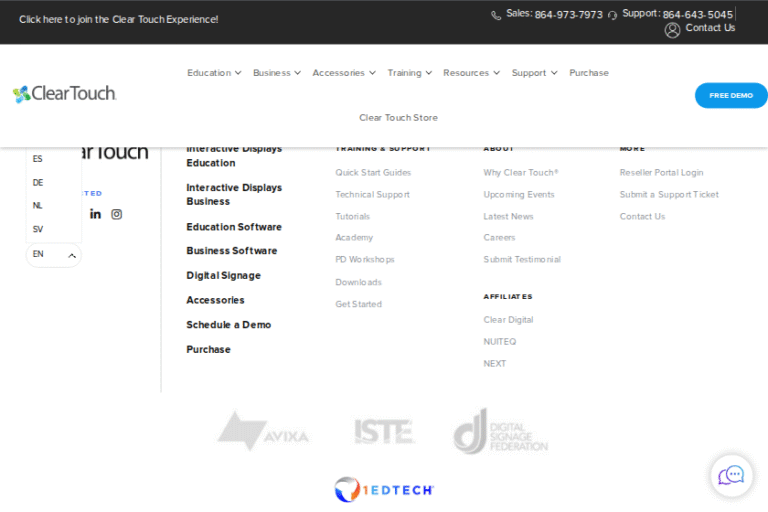Expand the Education menu
This screenshot has width=768, height=512.
213,73
